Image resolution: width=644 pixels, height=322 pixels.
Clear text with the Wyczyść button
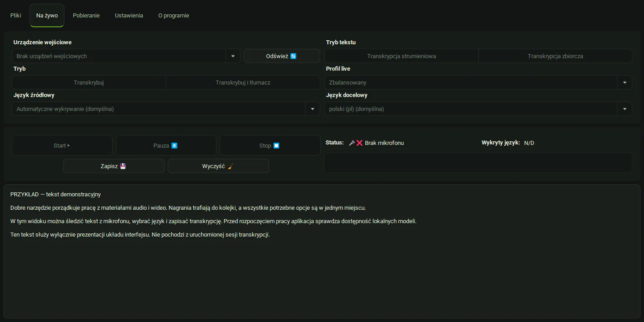click(x=218, y=166)
